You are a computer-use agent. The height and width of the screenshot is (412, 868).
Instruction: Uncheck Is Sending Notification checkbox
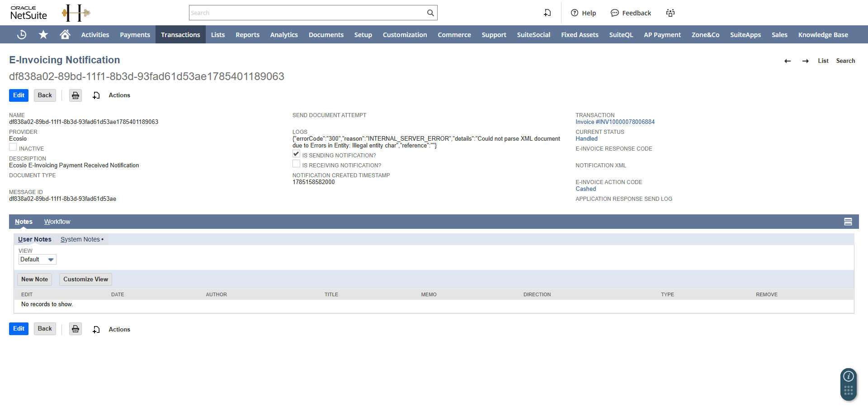pos(296,154)
